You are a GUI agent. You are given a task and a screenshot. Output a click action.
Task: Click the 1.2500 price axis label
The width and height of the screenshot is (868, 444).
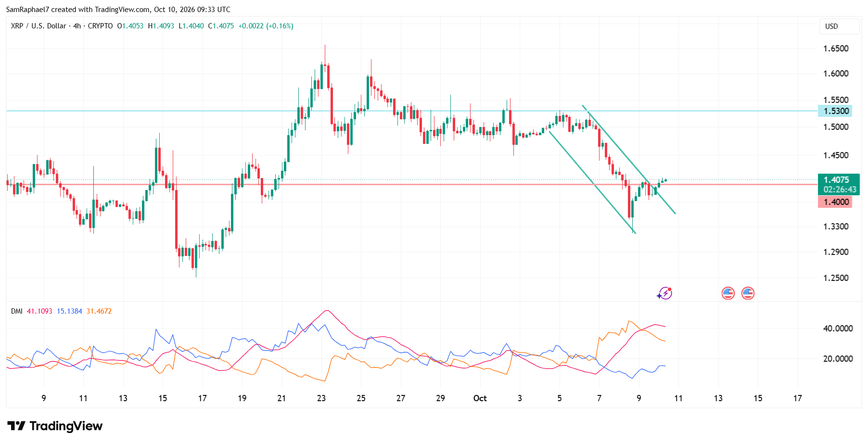(836, 278)
